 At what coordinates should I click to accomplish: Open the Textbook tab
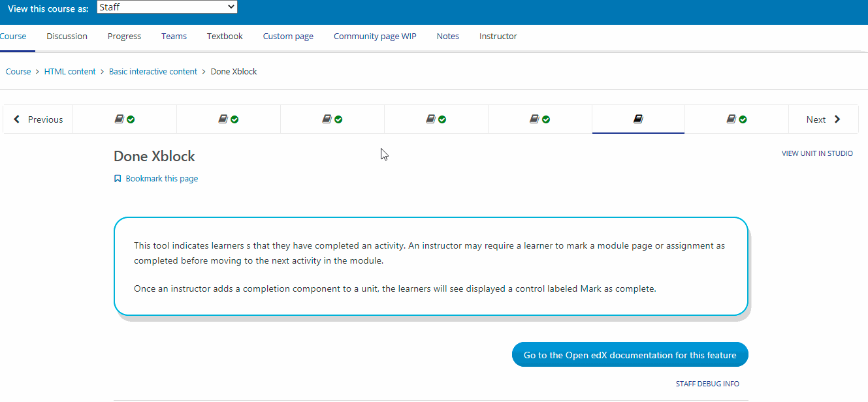coord(225,37)
